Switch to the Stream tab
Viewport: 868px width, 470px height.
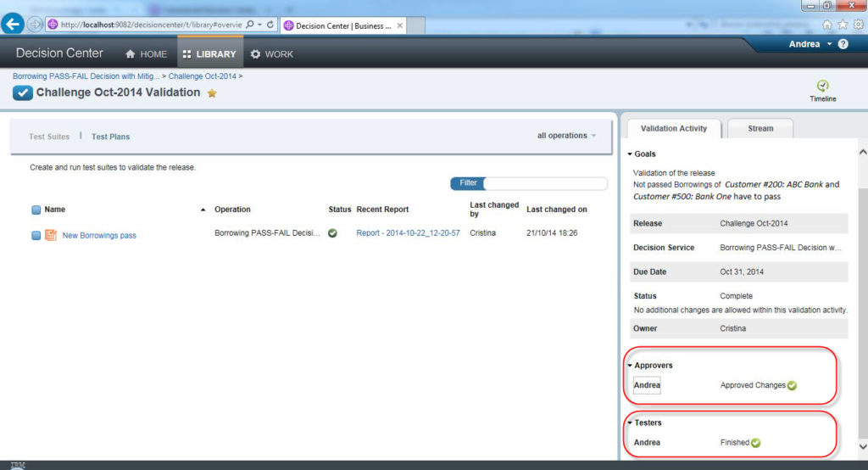point(760,129)
